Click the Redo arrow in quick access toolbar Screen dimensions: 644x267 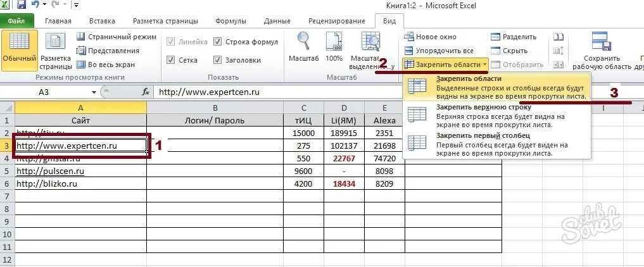(54, 5)
